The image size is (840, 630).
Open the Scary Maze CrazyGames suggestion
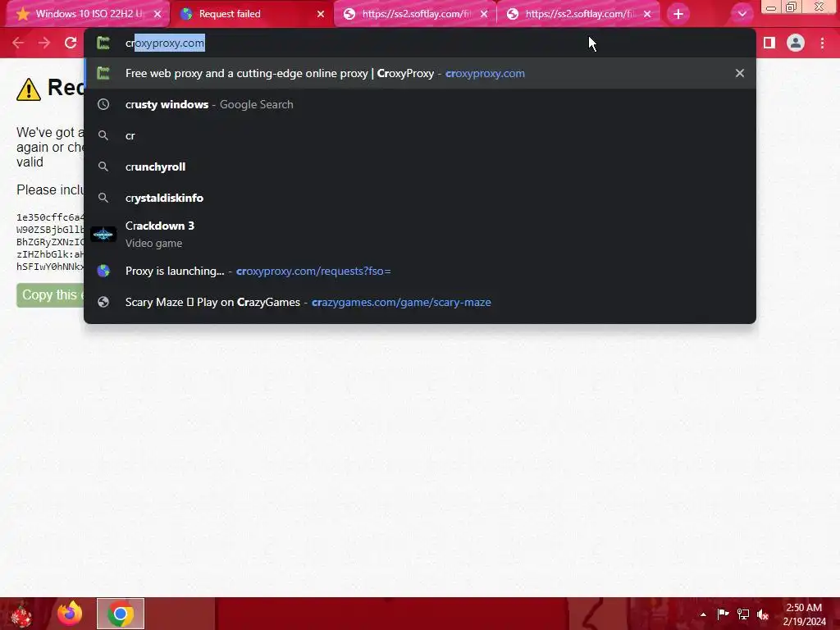click(420, 302)
